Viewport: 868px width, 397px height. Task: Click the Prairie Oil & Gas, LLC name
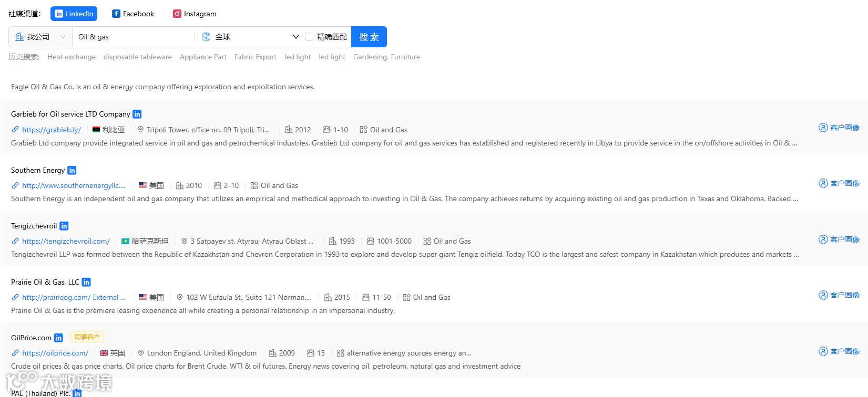click(45, 282)
